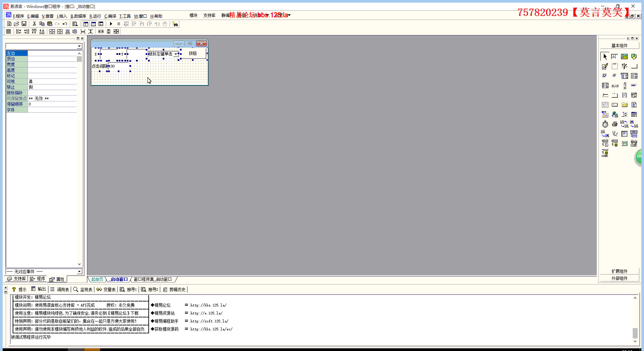This screenshot has width=644, height=351.
Task: Select the printer component icon
Action: [x=614, y=124]
